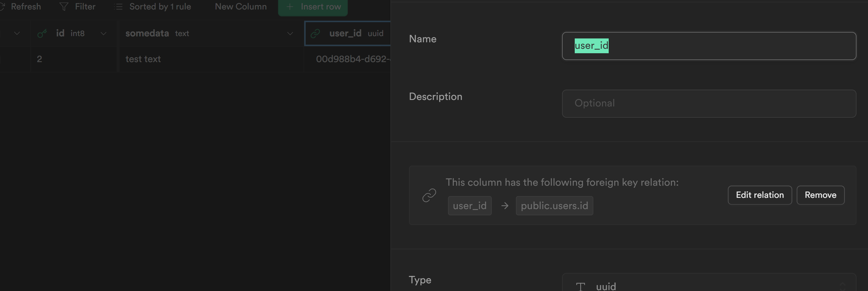Click the Refresh button in the toolbar
Screen dimensions: 868x291
pos(21,7)
